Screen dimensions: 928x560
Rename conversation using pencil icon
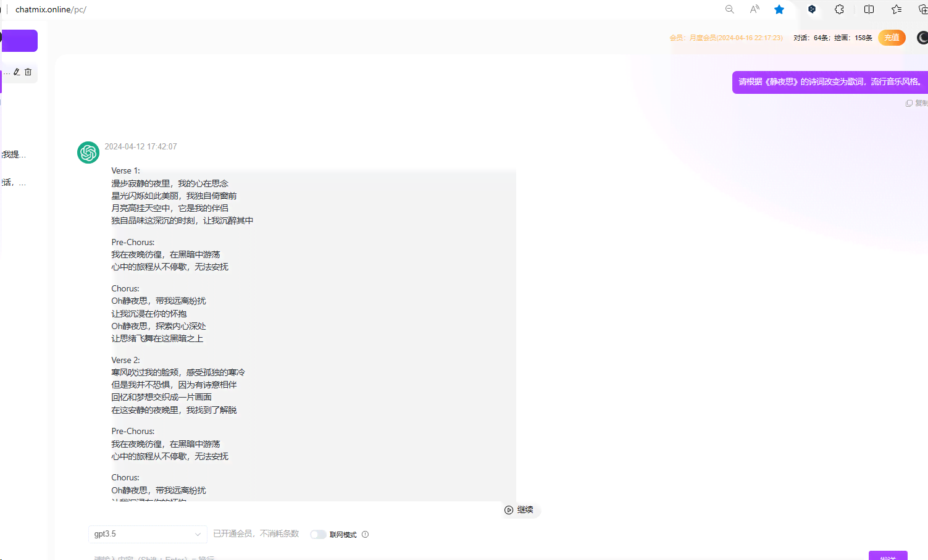point(17,72)
